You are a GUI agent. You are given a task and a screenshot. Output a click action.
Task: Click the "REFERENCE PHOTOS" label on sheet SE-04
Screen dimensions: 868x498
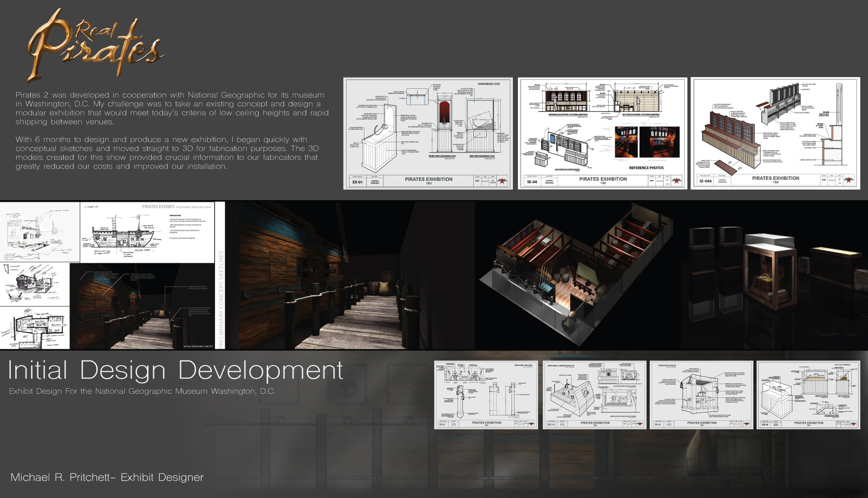(646, 168)
